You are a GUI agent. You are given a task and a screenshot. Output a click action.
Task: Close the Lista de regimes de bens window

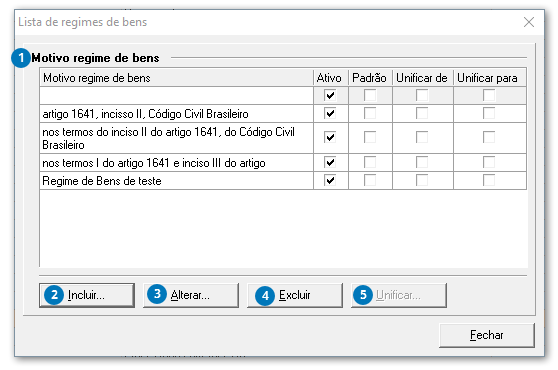(529, 22)
